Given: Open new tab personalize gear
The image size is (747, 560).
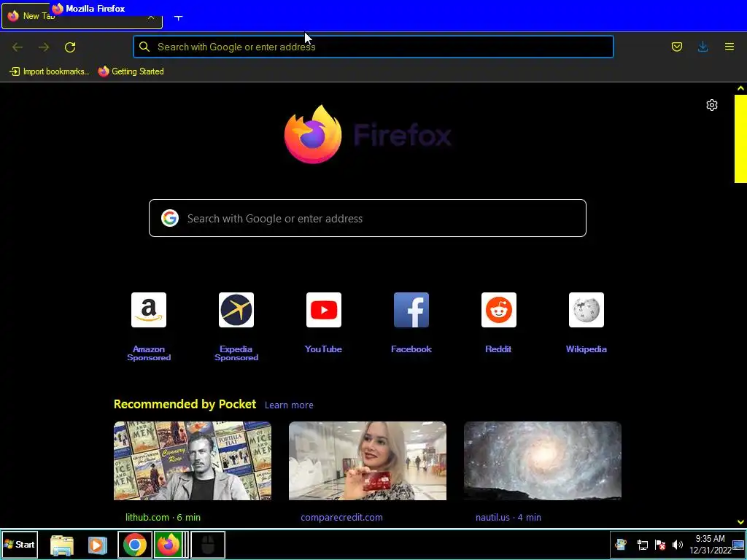Looking at the screenshot, I should [711, 105].
